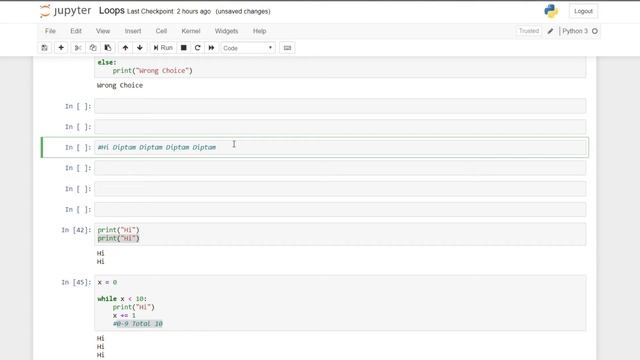The height and width of the screenshot is (360, 640).
Task: Open the Widgets menu
Action: click(x=226, y=31)
